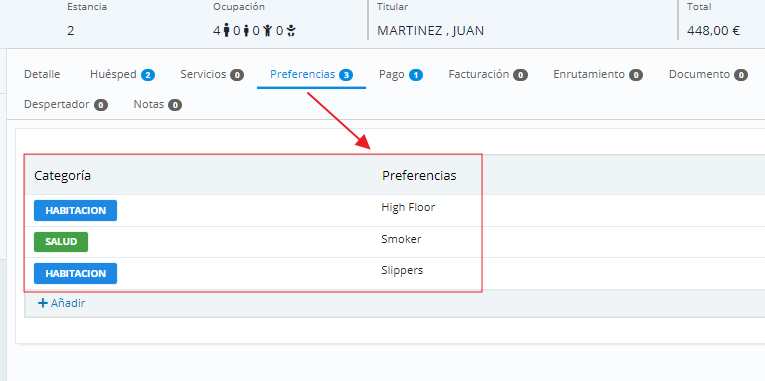Click the plus icon beside Añadir
The image size is (765, 381).
(43, 303)
